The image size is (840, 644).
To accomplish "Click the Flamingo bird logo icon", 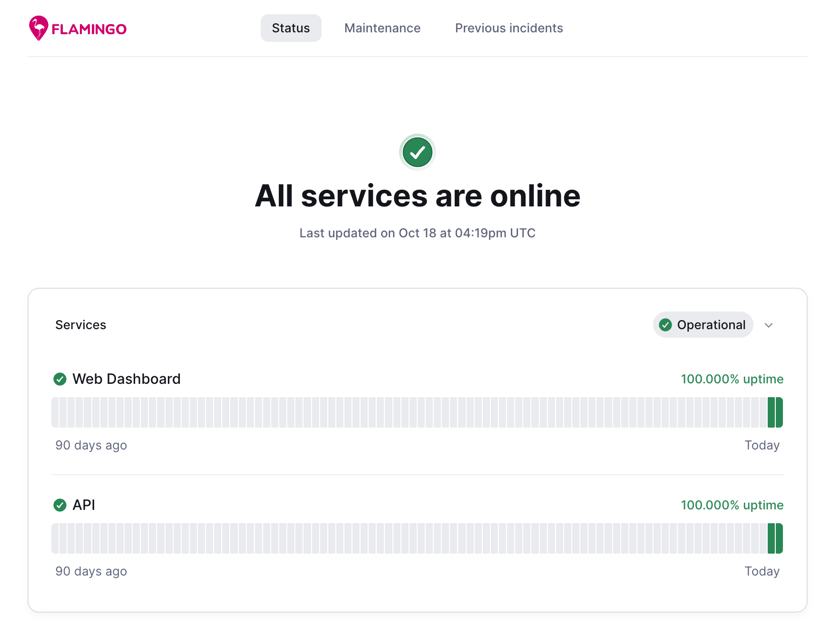I will click(39, 28).
